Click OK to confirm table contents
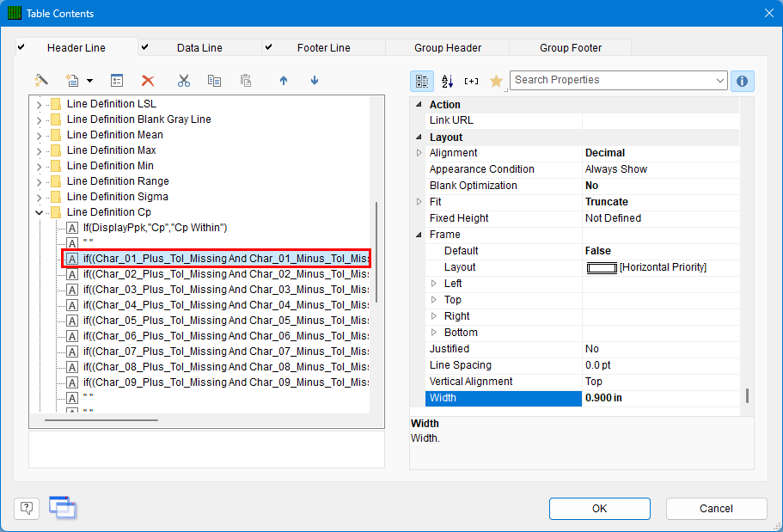 pyautogui.click(x=600, y=509)
